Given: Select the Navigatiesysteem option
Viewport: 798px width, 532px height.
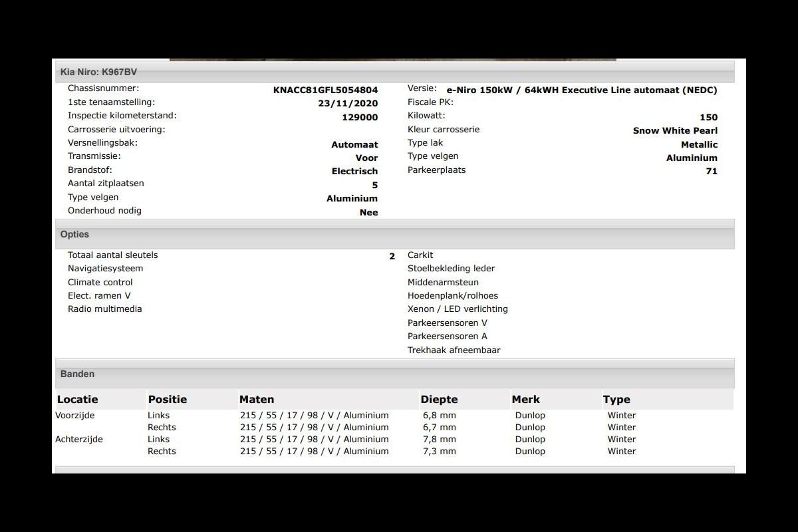Looking at the screenshot, I should [105, 269].
